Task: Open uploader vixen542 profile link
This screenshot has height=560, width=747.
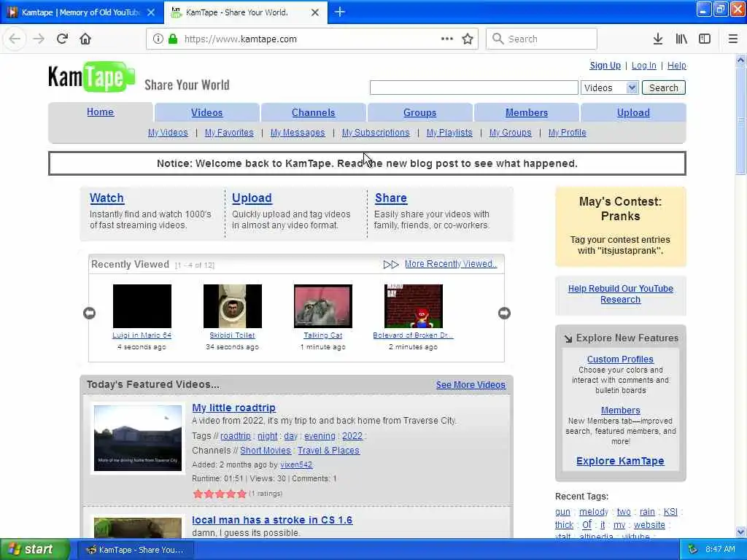Action: [296, 464]
